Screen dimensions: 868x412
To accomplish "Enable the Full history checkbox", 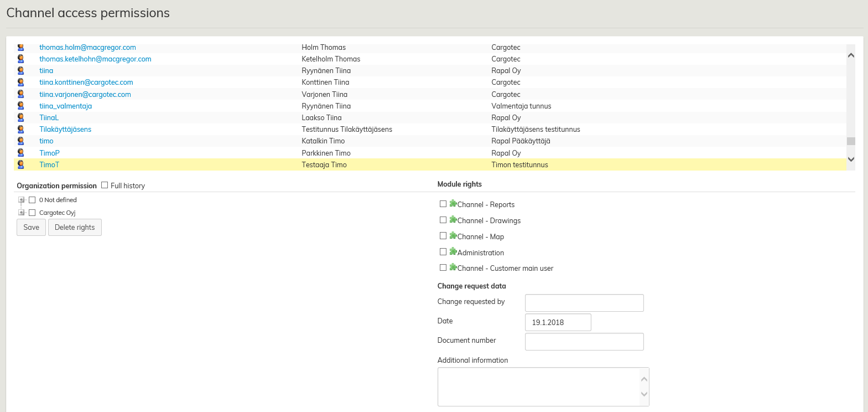I will click(x=105, y=186).
